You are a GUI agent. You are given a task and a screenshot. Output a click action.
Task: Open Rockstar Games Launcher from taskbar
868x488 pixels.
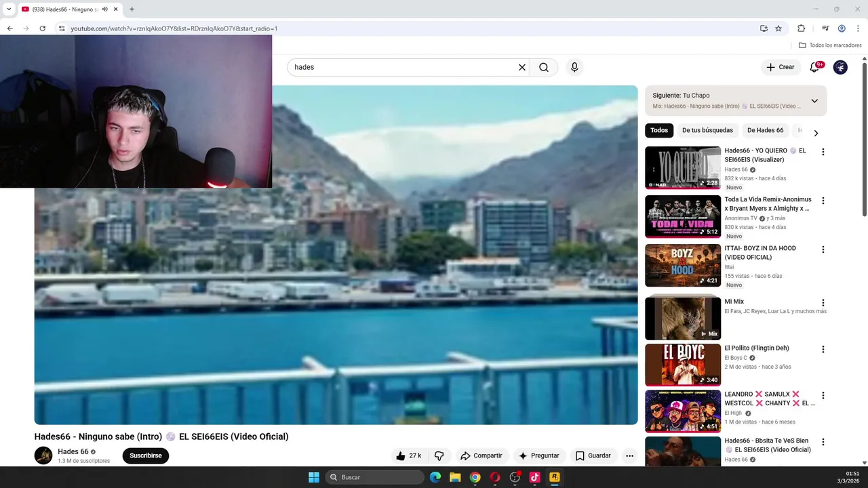[x=554, y=477]
